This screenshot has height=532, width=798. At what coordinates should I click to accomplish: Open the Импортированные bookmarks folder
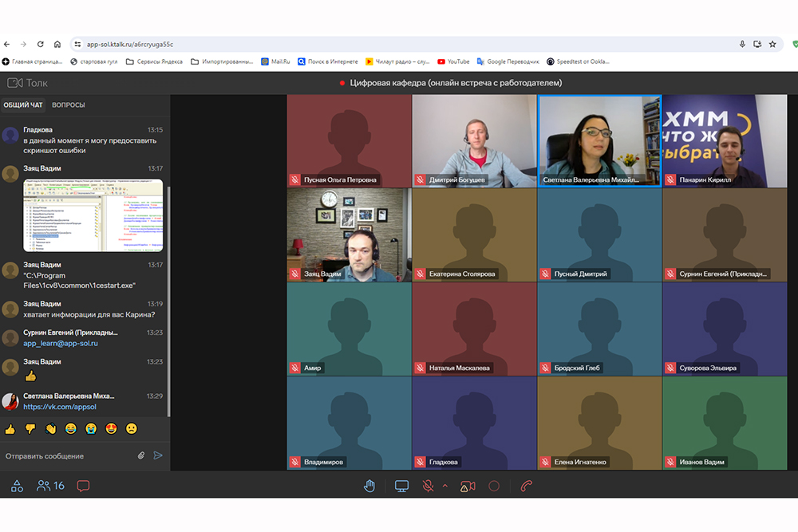[222, 61]
